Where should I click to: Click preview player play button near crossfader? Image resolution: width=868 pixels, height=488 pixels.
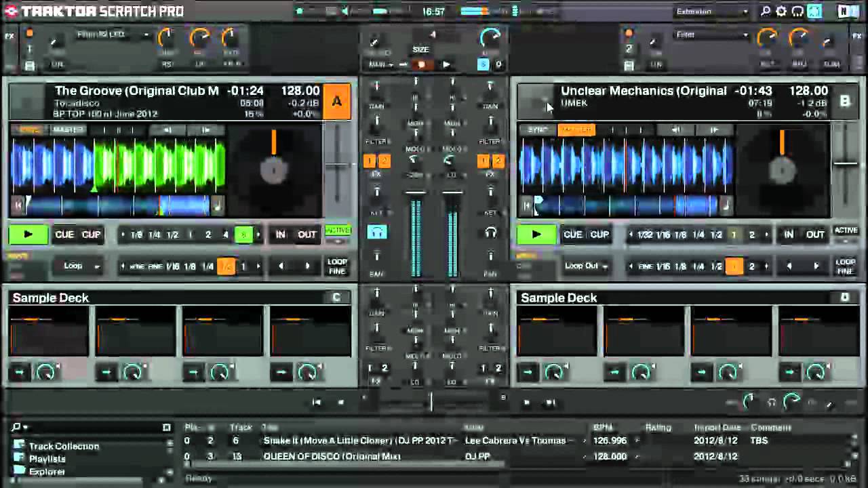[527, 402]
